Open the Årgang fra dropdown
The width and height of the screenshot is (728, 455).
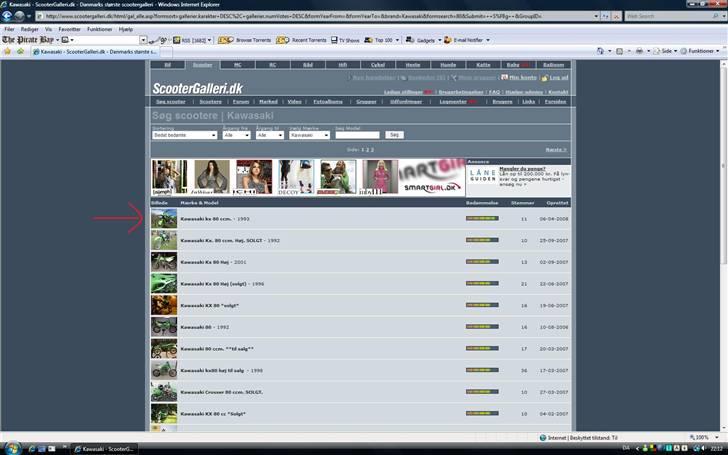[237, 135]
